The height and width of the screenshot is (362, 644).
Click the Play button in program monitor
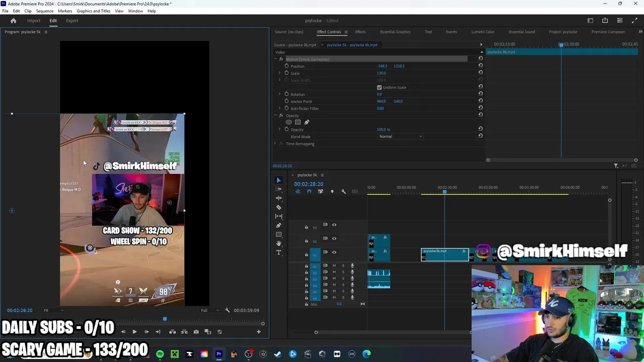click(134, 332)
